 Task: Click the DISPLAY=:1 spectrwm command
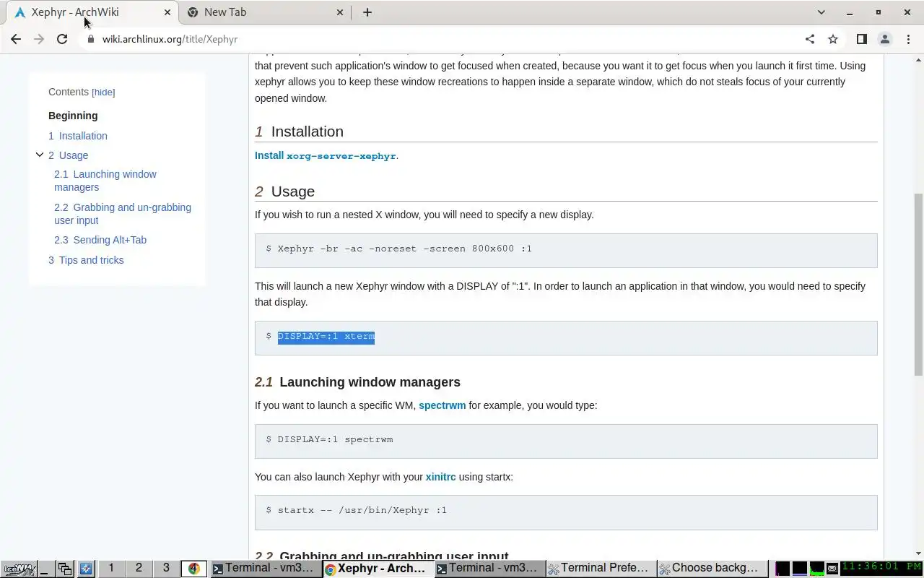[x=335, y=439]
